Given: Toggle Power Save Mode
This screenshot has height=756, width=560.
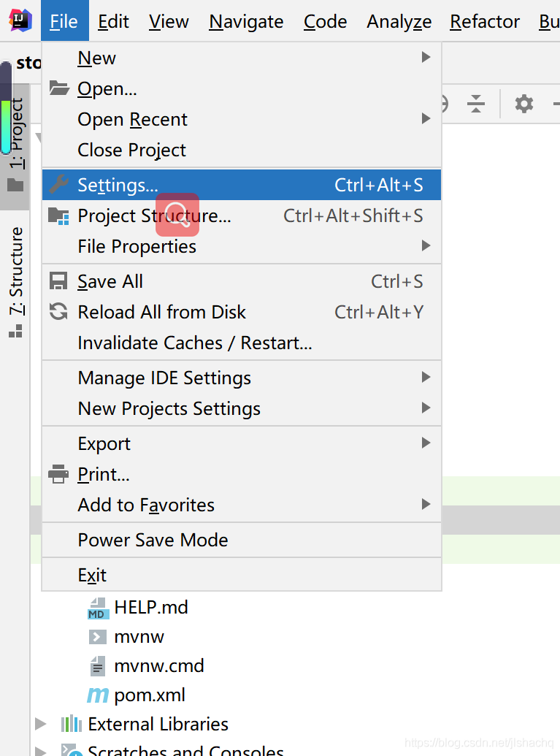Looking at the screenshot, I should pos(153,540).
